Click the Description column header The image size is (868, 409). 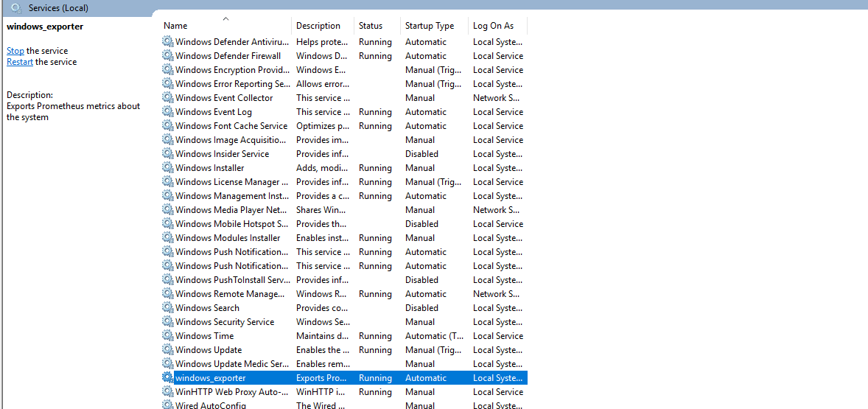tap(318, 26)
